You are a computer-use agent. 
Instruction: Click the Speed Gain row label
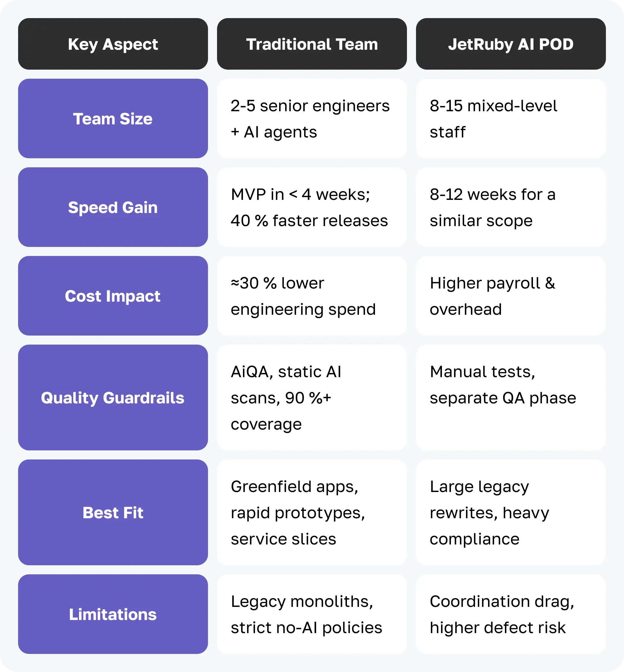point(113,207)
